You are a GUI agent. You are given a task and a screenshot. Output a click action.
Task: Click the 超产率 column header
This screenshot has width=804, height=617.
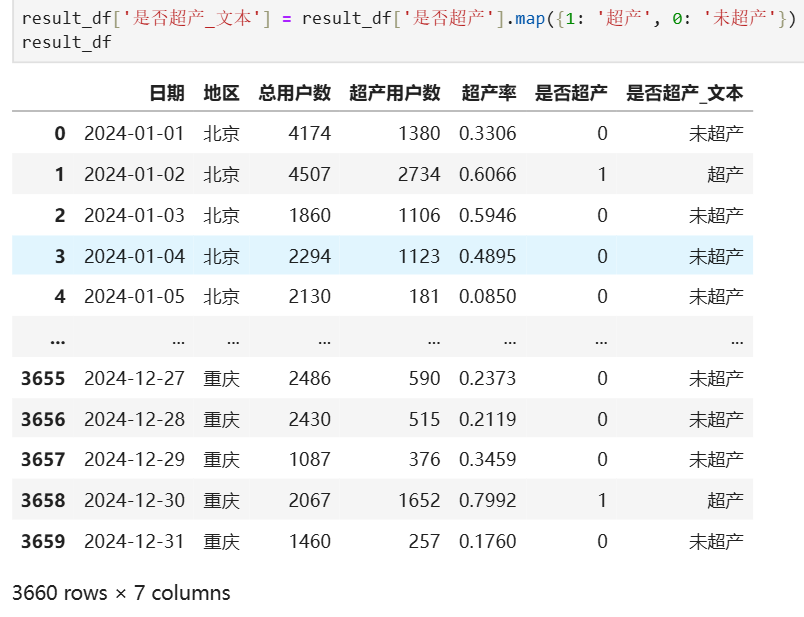click(x=489, y=93)
